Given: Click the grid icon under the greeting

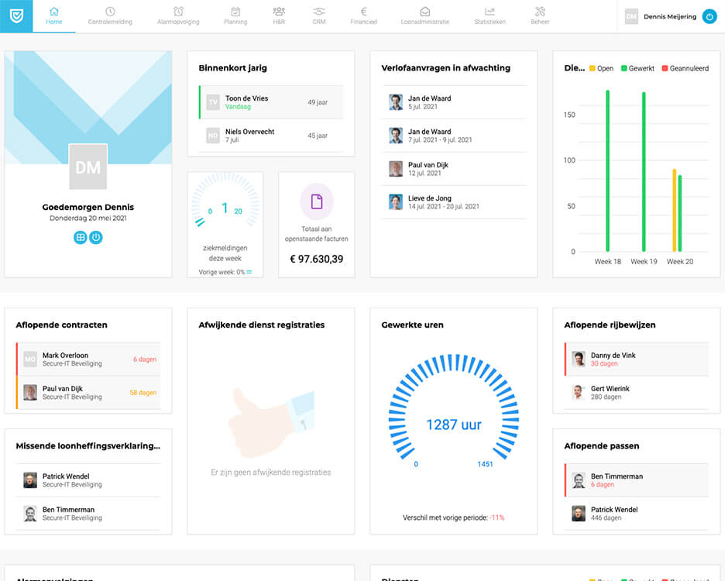Looking at the screenshot, I should [x=80, y=238].
